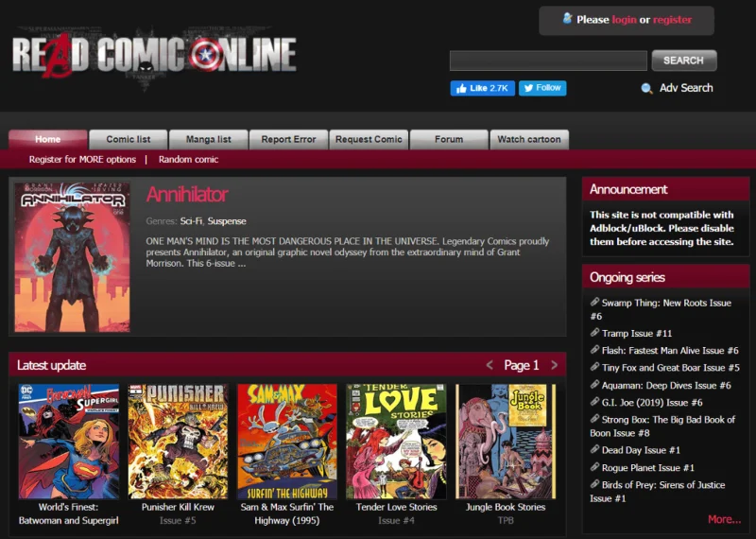This screenshot has height=539, width=756.
Task: Open Tender Love Stories cover thumbnail
Action: [396, 441]
